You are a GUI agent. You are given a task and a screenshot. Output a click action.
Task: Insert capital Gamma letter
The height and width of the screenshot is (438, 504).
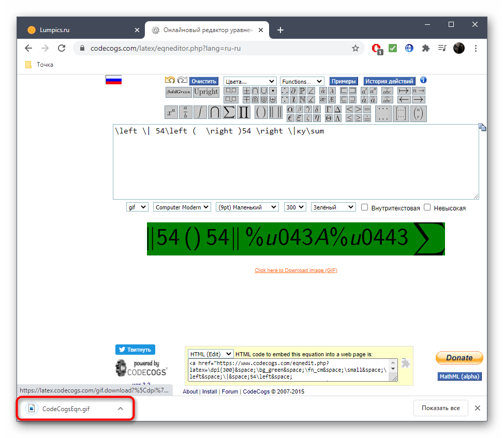tap(329, 110)
